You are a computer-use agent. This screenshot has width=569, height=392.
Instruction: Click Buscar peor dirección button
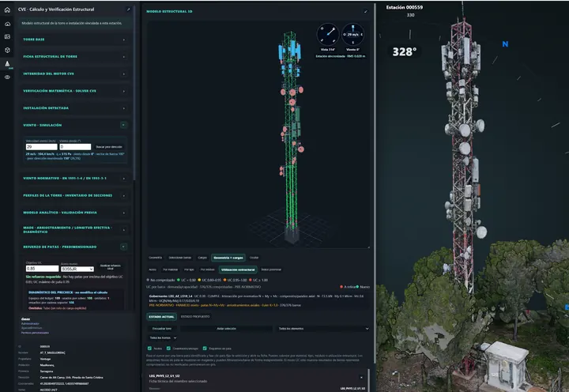point(109,147)
